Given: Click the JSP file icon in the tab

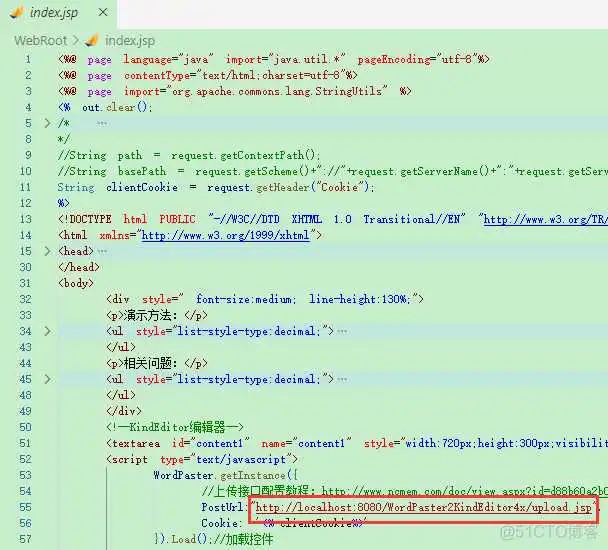Looking at the screenshot, I should pos(16,13).
